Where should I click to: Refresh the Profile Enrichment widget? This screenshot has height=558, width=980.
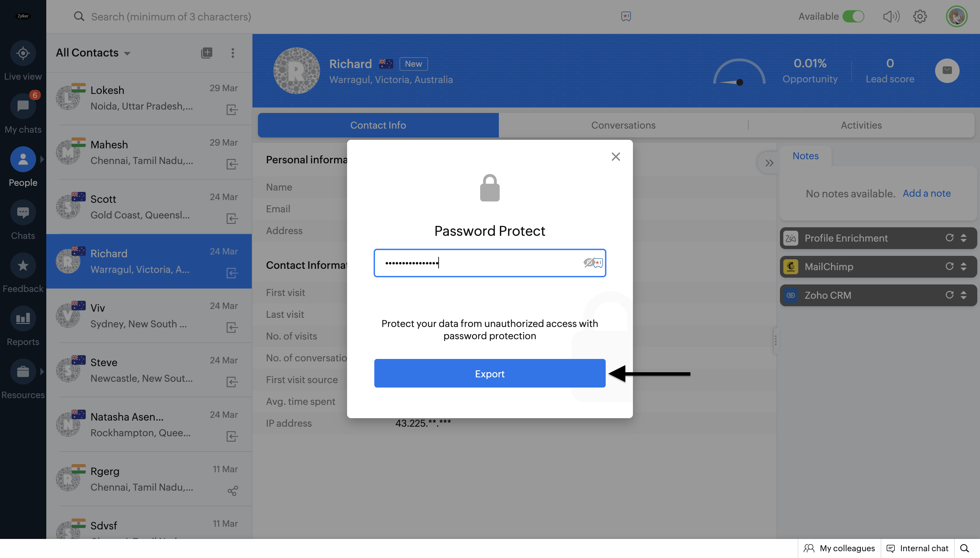[949, 237]
